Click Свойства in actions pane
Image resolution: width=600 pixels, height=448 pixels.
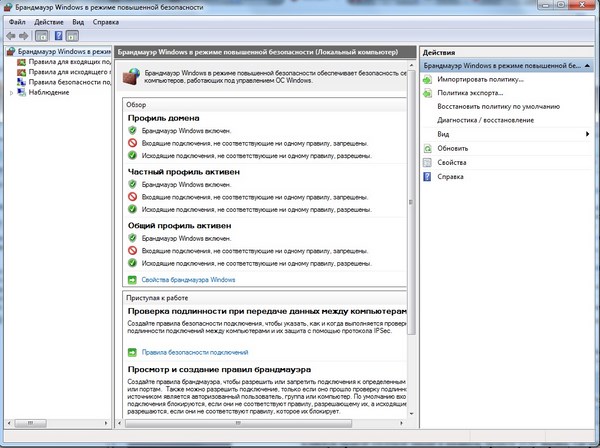pos(452,163)
